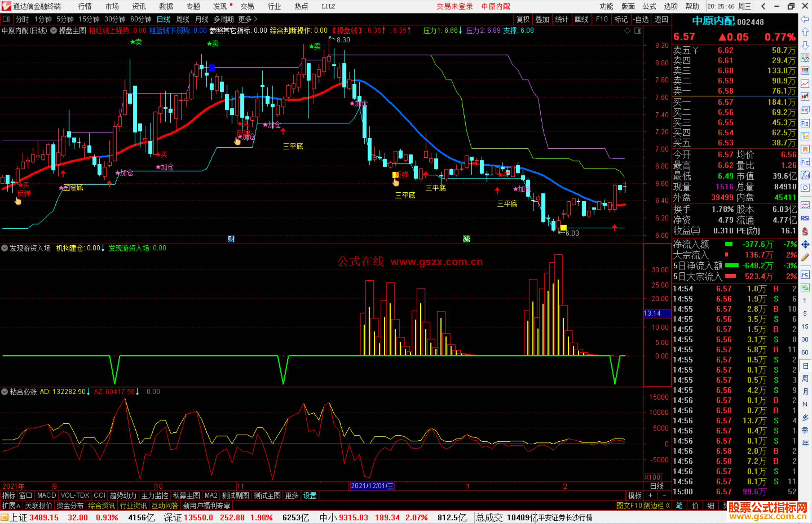Click 返回 to go back
This screenshot has width=812, height=524.
(661, 19)
